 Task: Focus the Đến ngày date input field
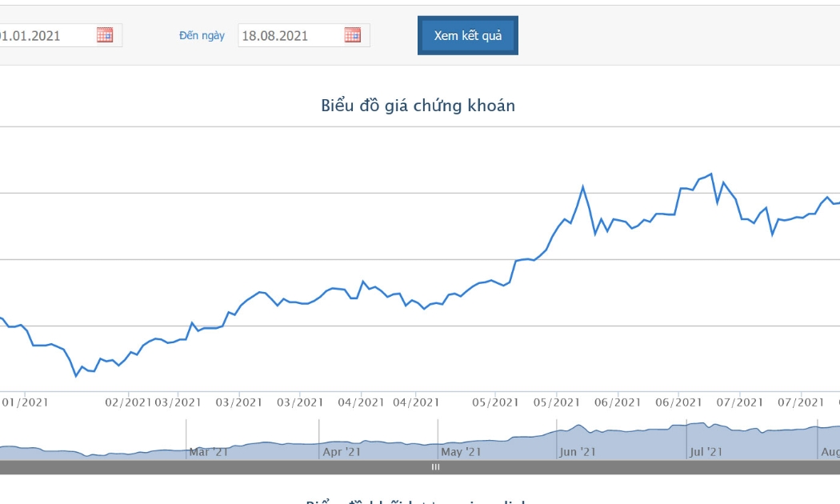[304, 35]
